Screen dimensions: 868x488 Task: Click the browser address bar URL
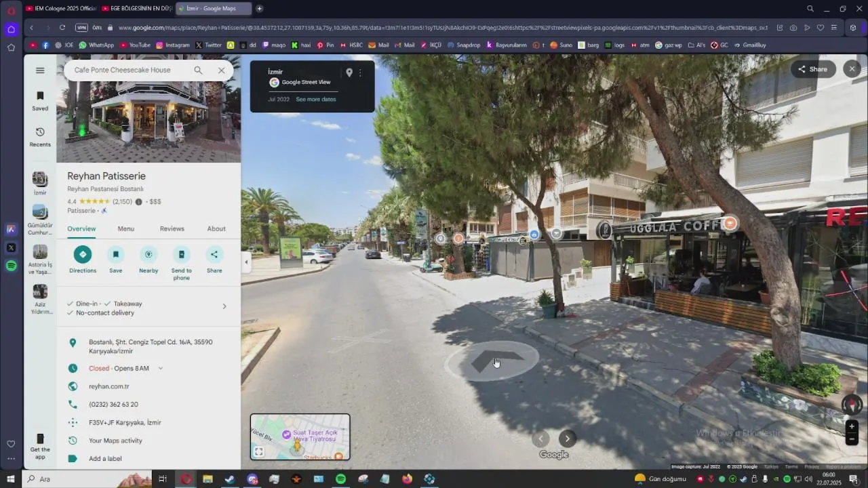coord(442,28)
